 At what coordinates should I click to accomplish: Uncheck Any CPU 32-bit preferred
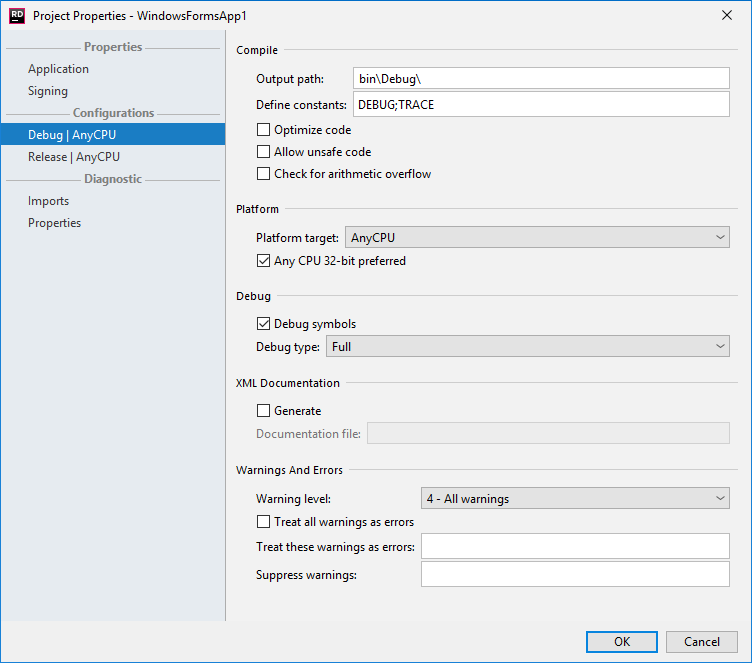pos(263,261)
